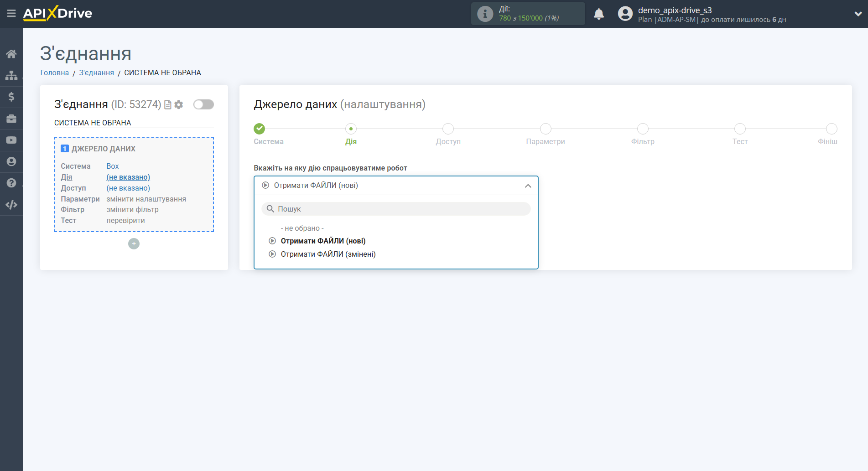Click the YouTube video icon in sidebar
This screenshot has width=868, height=471.
coord(11,140)
